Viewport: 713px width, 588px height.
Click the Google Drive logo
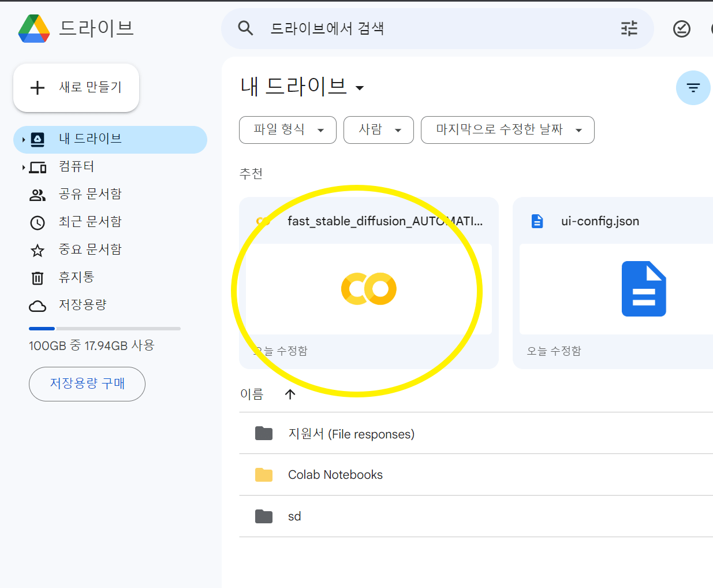pyautogui.click(x=34, y=28)
